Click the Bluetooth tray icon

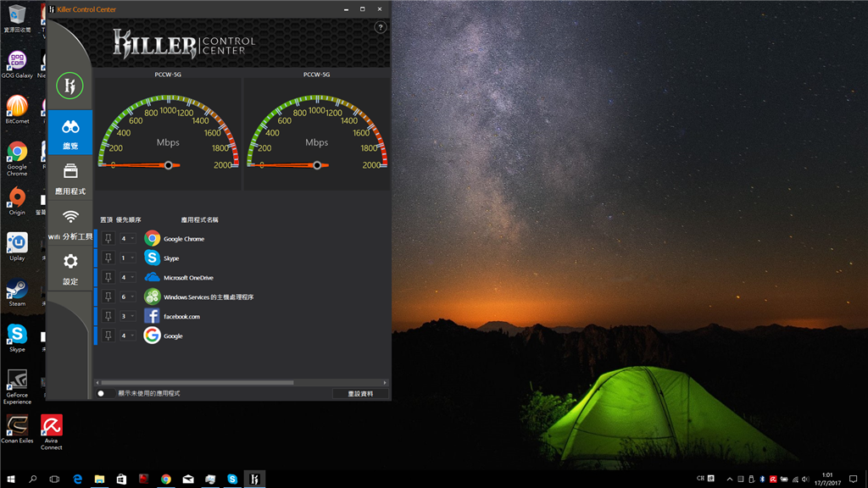tap(762, 480)
